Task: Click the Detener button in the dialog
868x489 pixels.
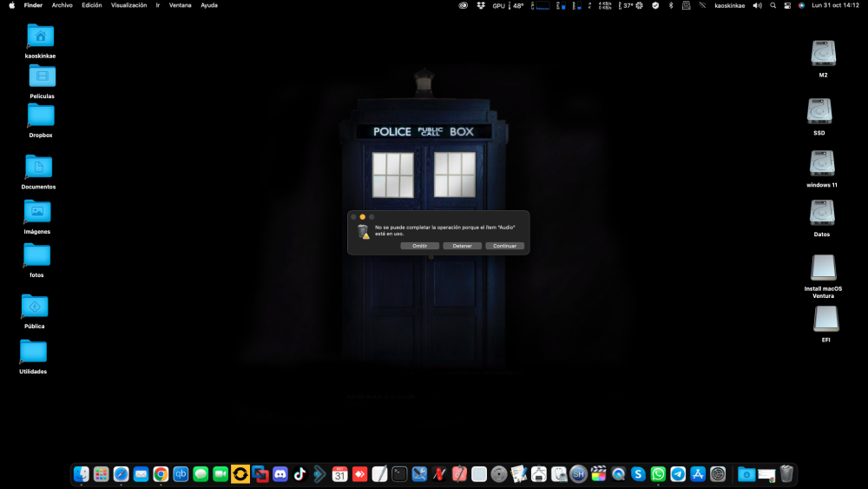Action: click(463, 246)
